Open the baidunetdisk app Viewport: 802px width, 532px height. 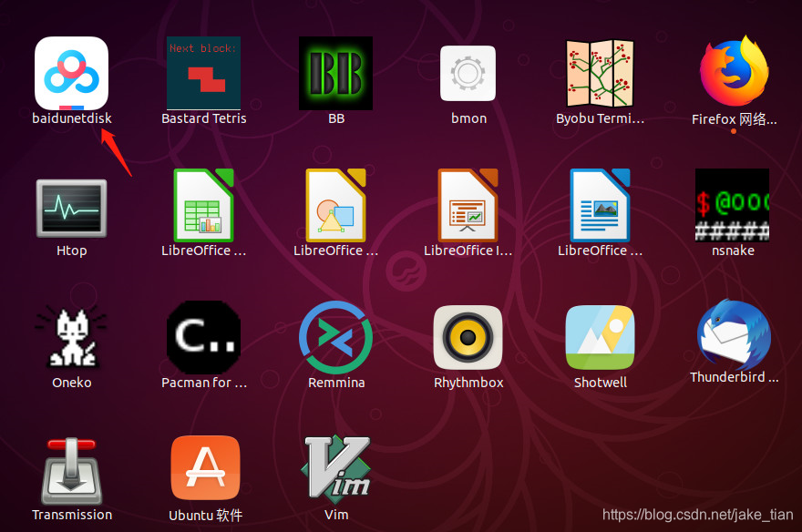coord(72,73)
